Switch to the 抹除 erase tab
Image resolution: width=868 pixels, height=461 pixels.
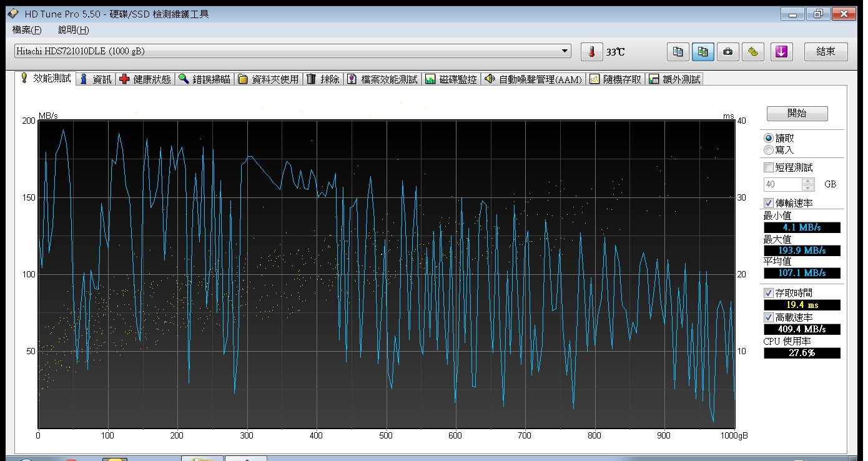pos(323,79)
